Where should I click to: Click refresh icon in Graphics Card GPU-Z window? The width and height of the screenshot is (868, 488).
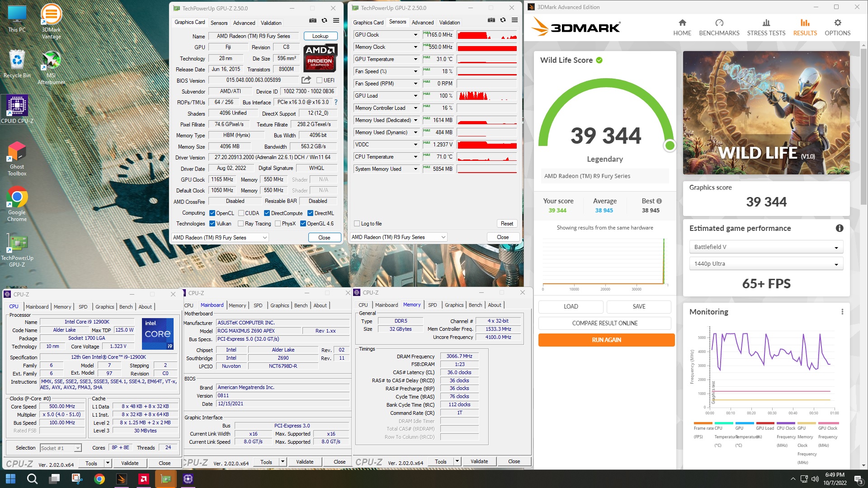pyautogui.click(x=324, y=21)
